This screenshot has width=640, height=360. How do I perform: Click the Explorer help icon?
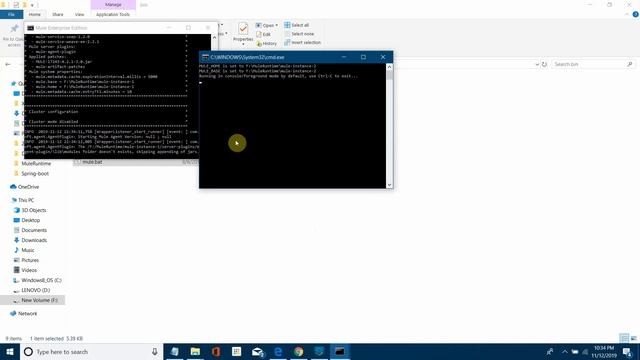point(636,14)
